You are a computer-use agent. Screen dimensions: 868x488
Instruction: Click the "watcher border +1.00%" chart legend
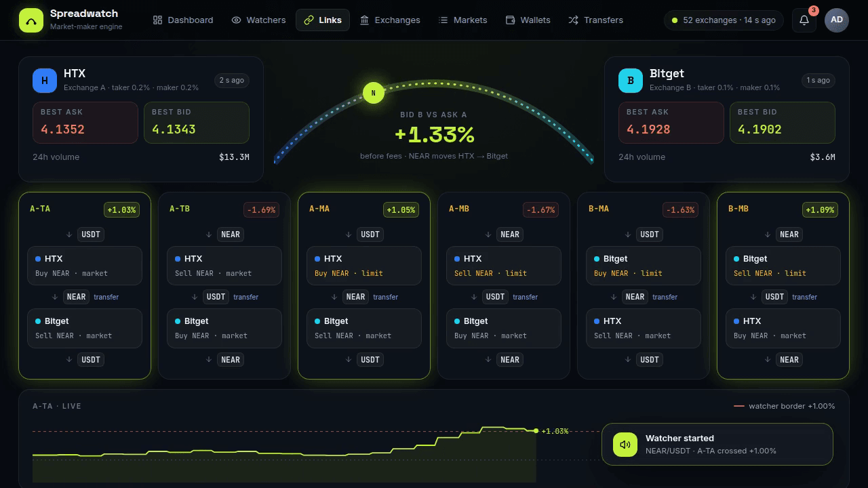pyautogui.click(x=785, y=406)
